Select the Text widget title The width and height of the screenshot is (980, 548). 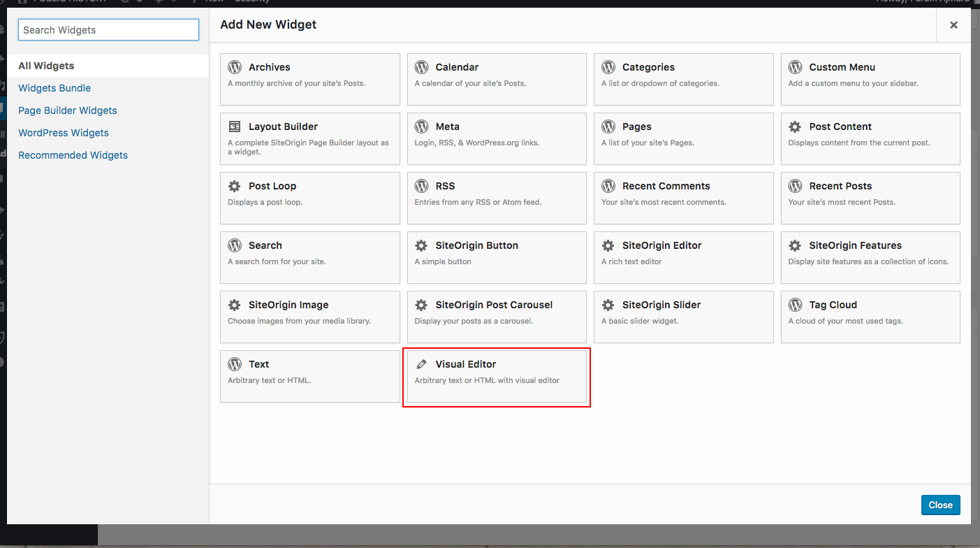point(259,364)
